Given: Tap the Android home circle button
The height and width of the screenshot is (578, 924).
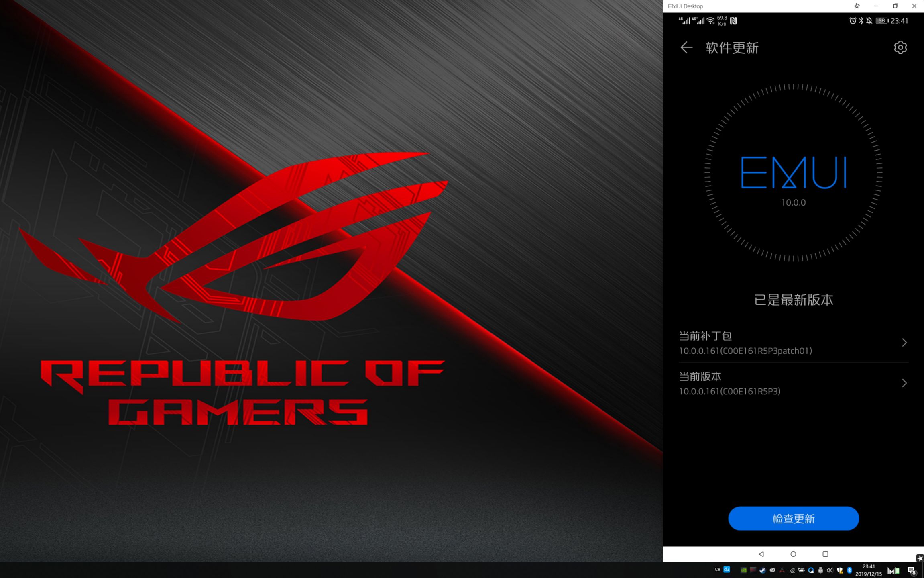Looking at the screenshot, I should tap(793, 554).
